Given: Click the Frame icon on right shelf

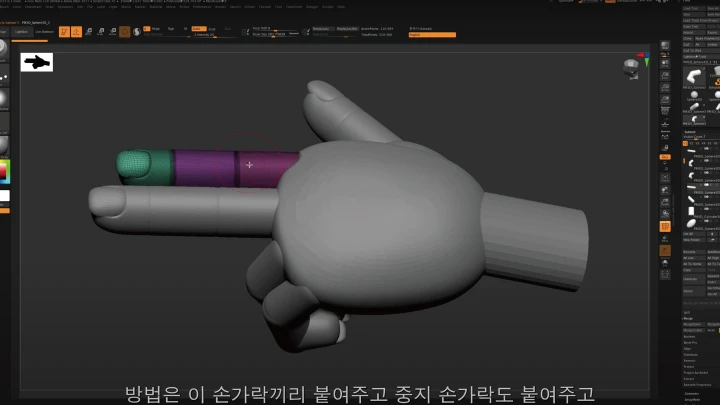Looking at the screenshot, I should [665, 178].
